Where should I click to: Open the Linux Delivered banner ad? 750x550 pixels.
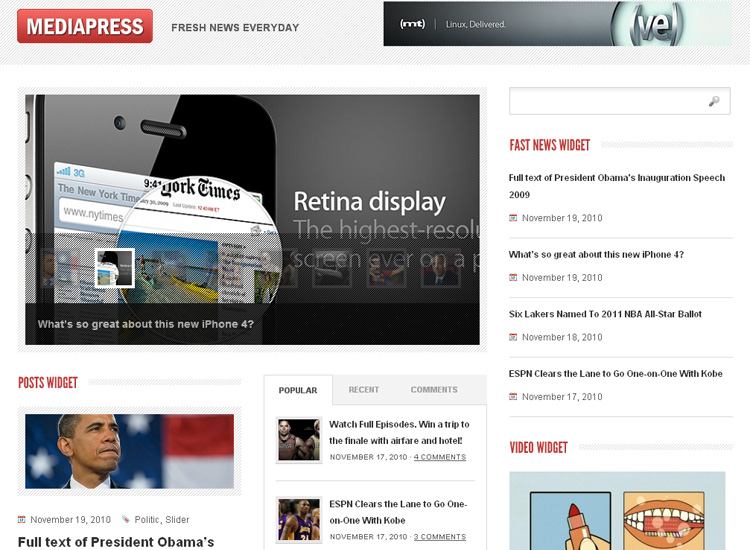pos(557,24)
